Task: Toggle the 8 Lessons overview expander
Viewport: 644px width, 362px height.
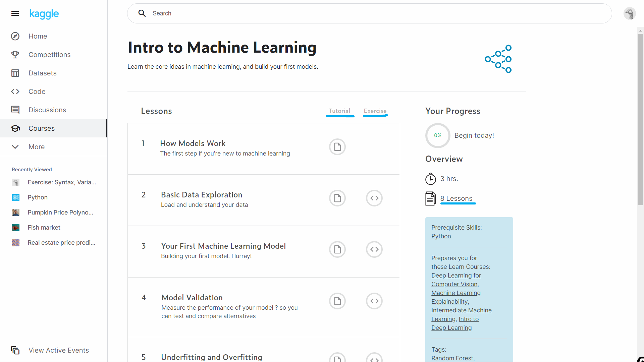Action: coord(456,198)
